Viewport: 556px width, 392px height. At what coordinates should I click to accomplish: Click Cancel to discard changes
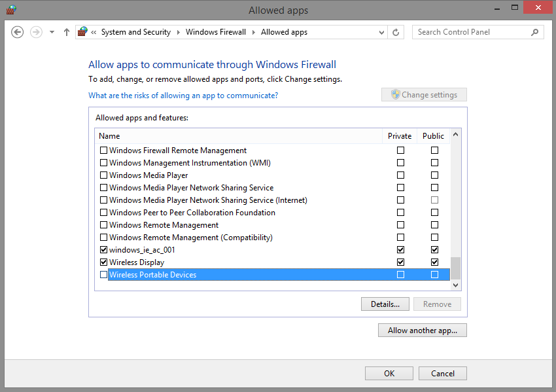pos(443,373)
